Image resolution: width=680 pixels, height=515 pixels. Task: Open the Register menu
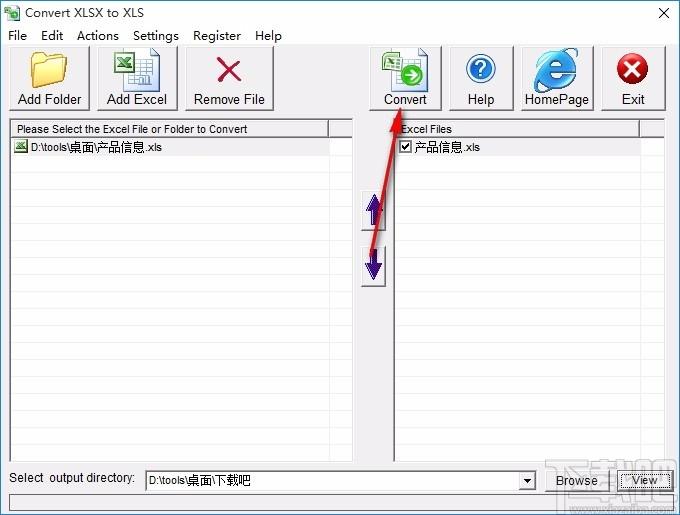(217, 36)
